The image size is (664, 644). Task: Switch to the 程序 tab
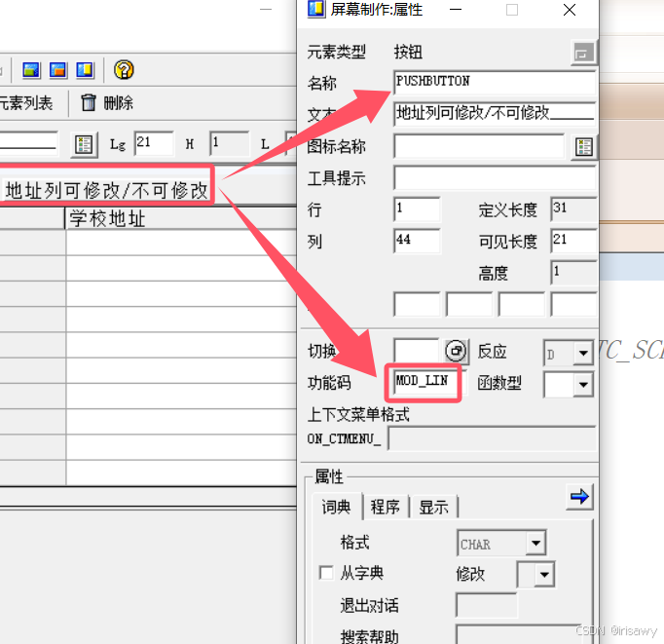385,507
